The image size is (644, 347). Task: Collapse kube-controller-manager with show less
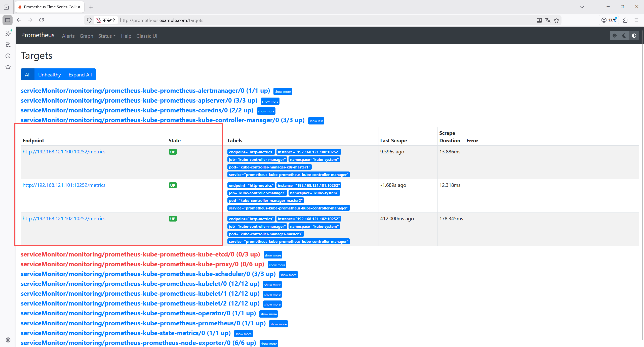point(316,121)
